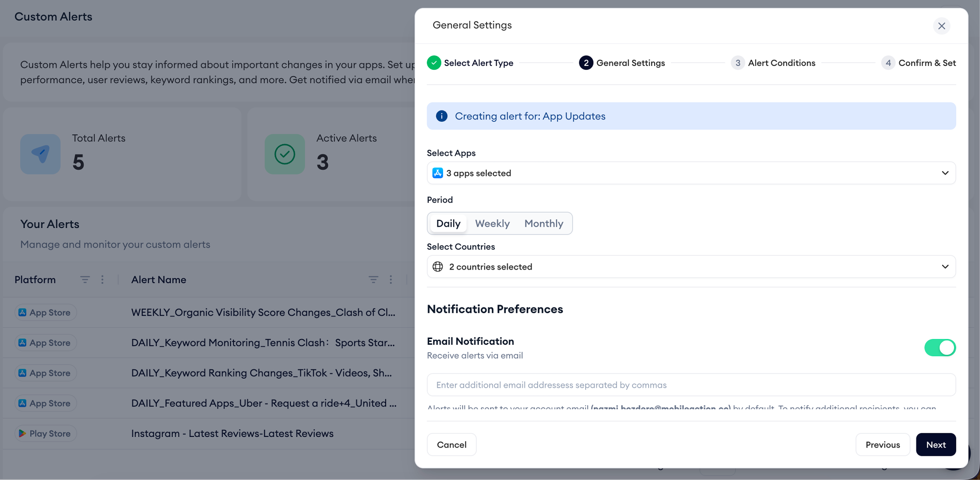980x480 pixels.
Task: Click the globe icon in Select Countries
Action: (438, 267)
